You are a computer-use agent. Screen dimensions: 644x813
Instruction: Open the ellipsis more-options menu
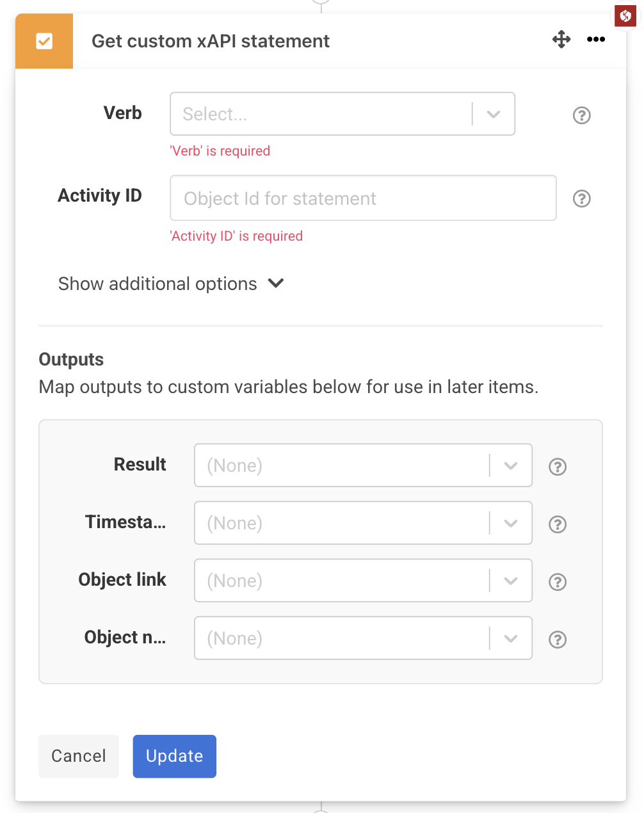[595, 40]
